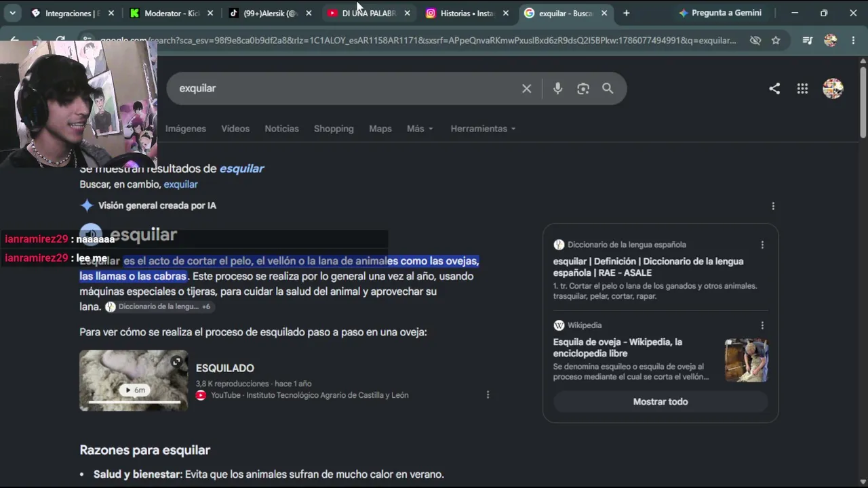The image size is (868, 488).
Task: Open the Google account avatar
Action: click(x=833, y=88)
